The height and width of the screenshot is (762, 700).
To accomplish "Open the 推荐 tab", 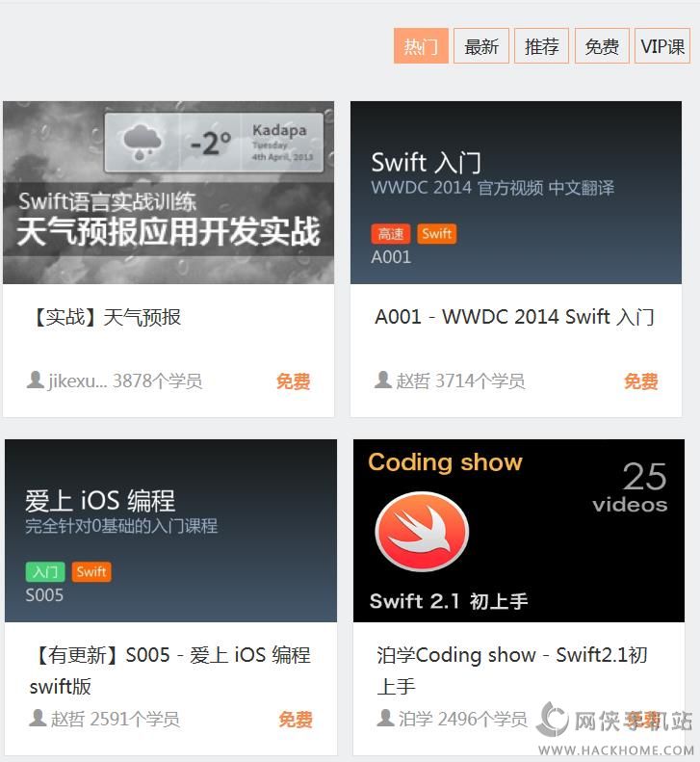I will click(x=541, y=46).
